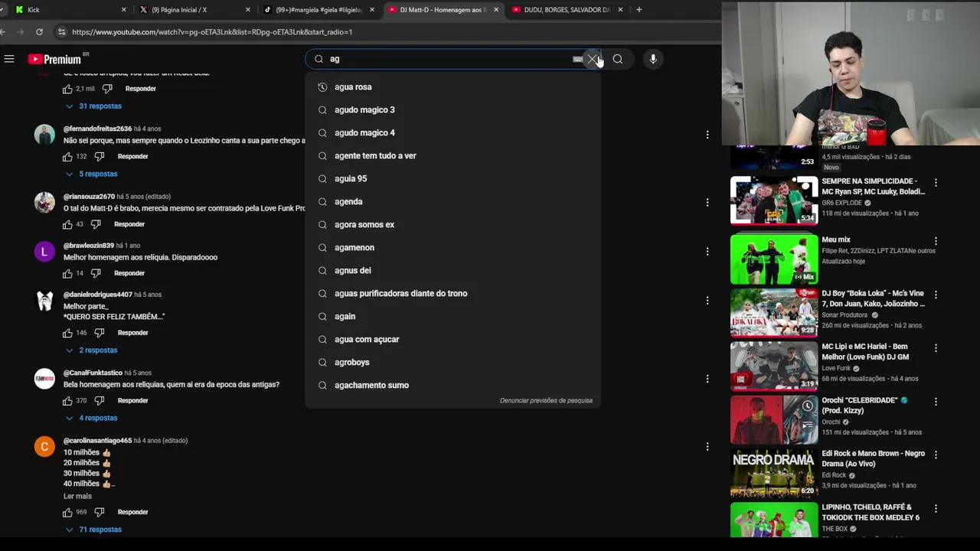
Task: Select suggestion 'agente tem tudo a ver'
Action: click(453, 156)
